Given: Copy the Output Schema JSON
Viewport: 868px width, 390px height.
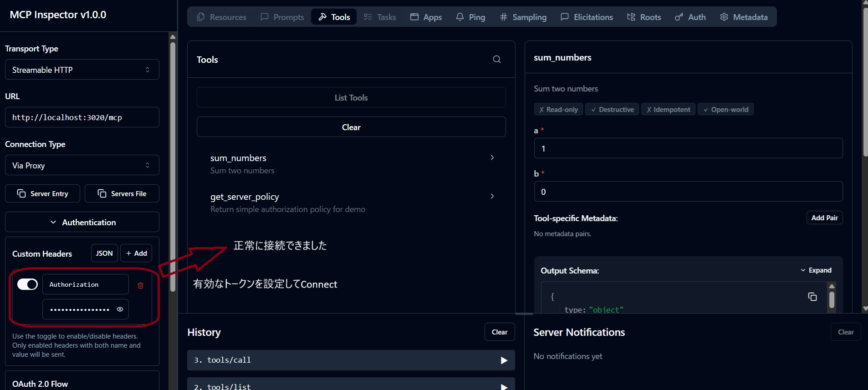Looking at the screenshot, I should tap(812, 297).
